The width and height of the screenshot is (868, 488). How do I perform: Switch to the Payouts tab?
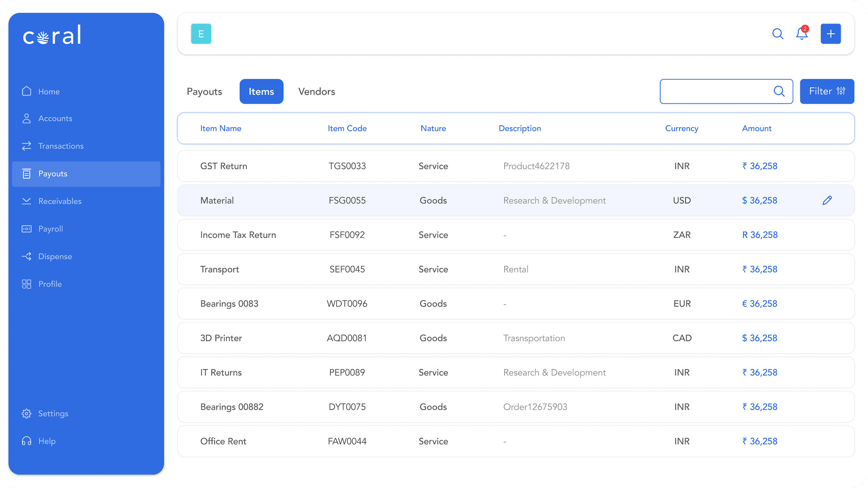(204, 92)
